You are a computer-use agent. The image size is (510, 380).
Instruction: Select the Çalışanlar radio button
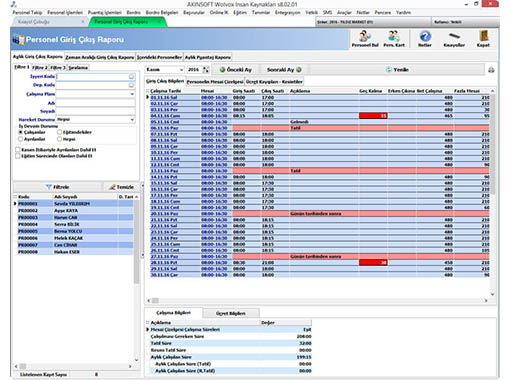tap(21, 132)
